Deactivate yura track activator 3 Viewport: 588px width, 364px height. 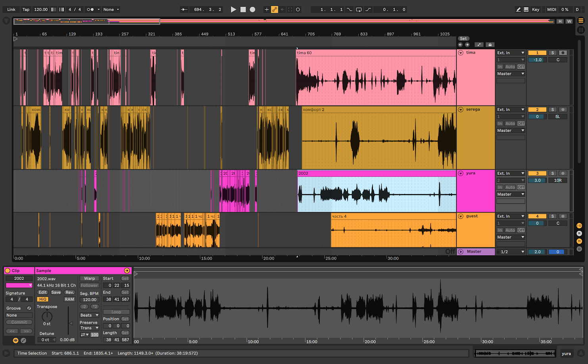(537, 173)
